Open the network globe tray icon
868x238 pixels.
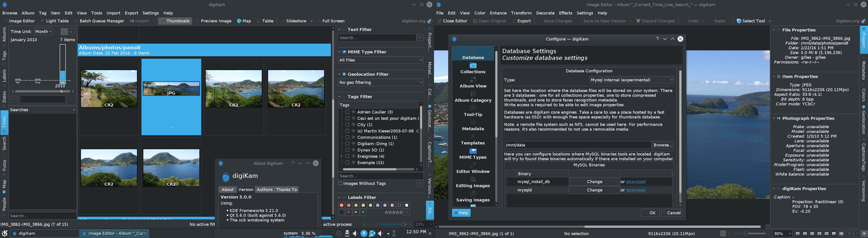pos(372,234)
